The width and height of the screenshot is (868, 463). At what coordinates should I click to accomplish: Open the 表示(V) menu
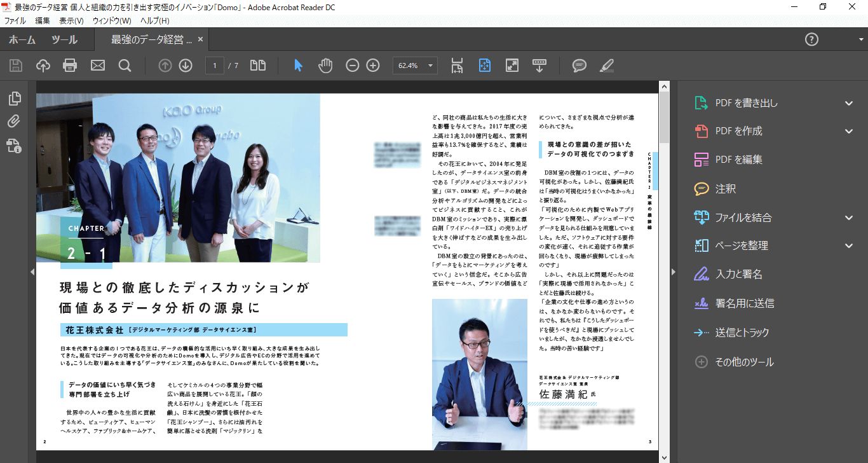point(71,21)
